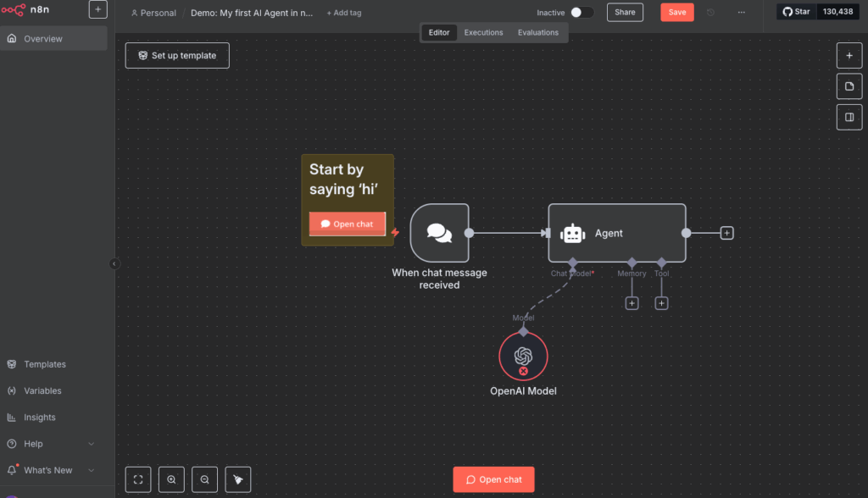Open the node creation panel via plus icon
This screenshot has height=498, width=868.
point(849,55)
